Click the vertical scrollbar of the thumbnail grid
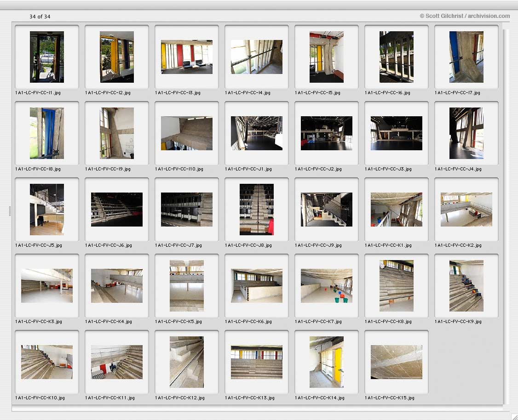 (506, 216)
